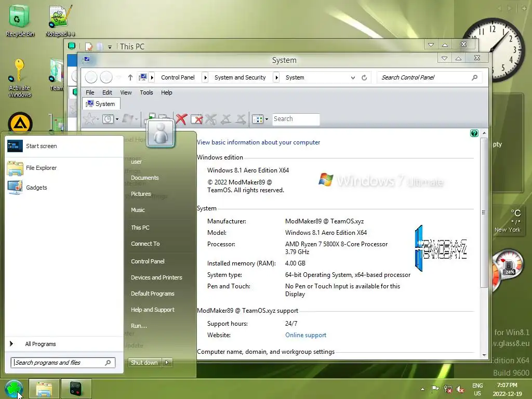The height and width of the screenshot is (399, 532).
Task: Open the View menu
Action: tap(126, 92)
